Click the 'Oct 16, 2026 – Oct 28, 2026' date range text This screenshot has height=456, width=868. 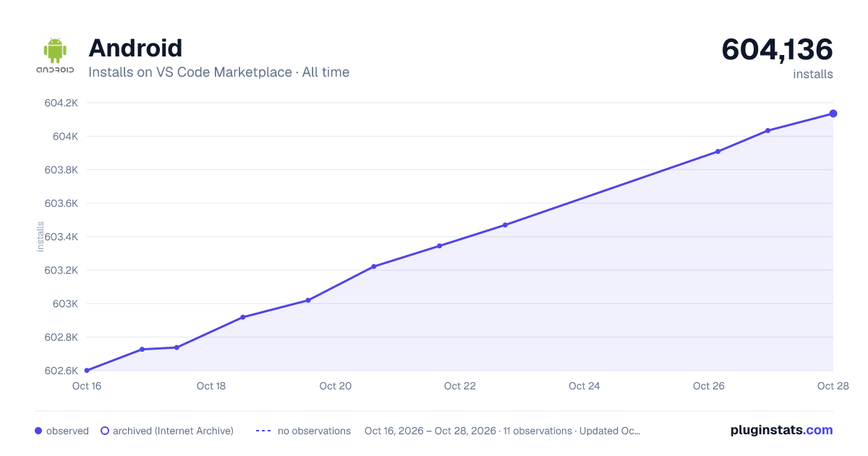(430, 431)
